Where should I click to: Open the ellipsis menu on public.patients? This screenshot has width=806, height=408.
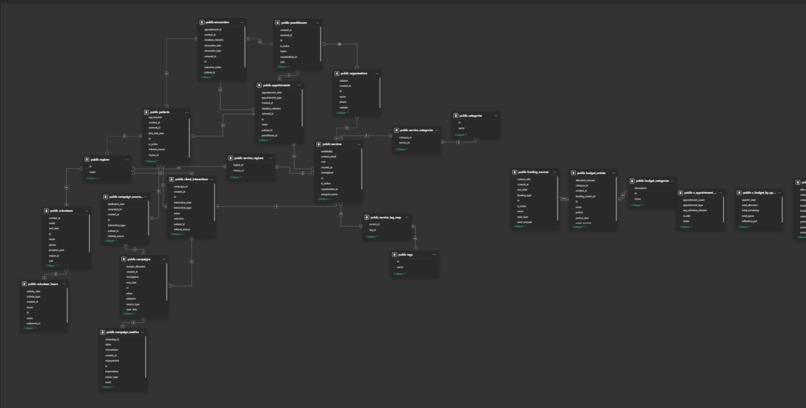pos(186,112)
